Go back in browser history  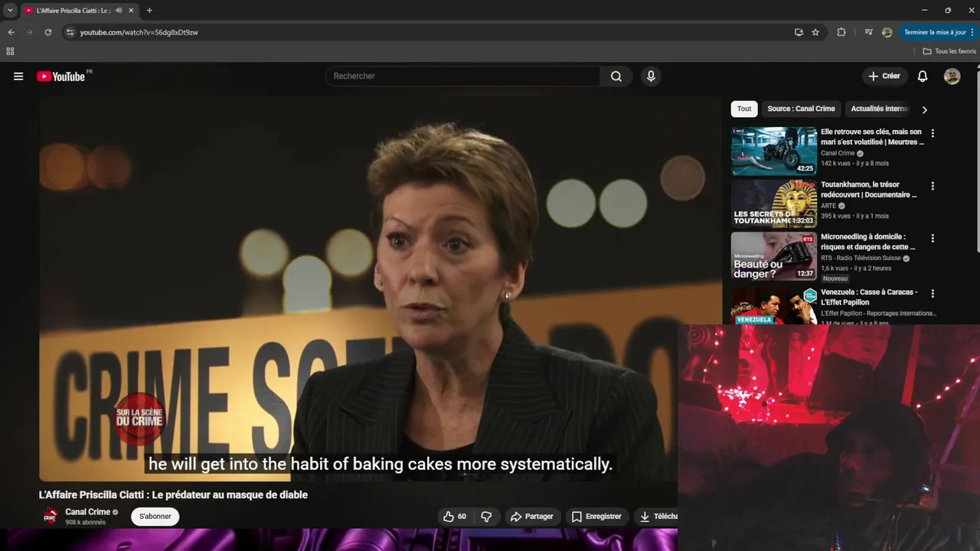(11, 32)
